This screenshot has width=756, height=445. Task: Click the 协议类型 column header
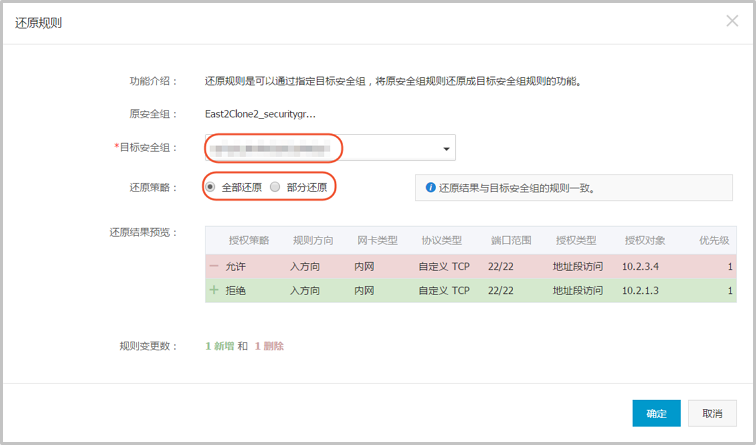pyautogui.click(x=441, y=241)
